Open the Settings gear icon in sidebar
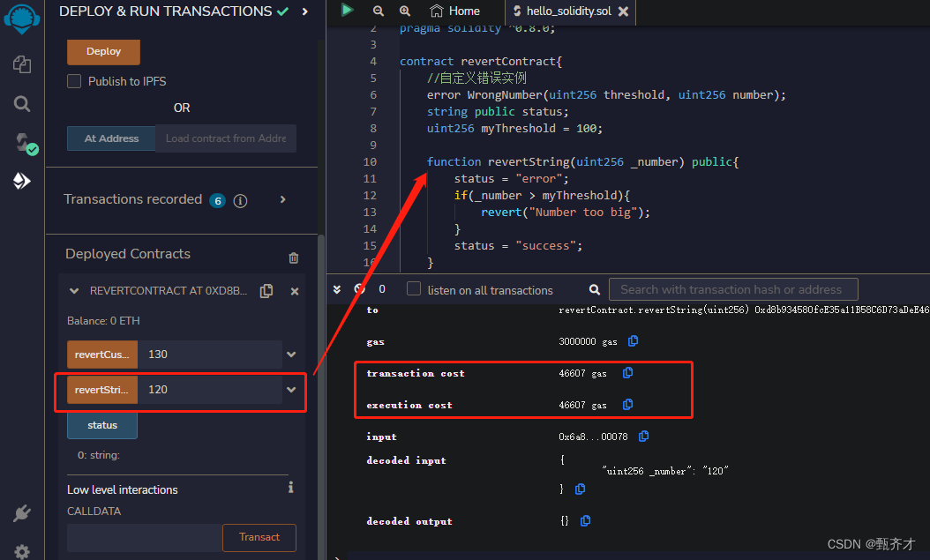 point(22,551)
